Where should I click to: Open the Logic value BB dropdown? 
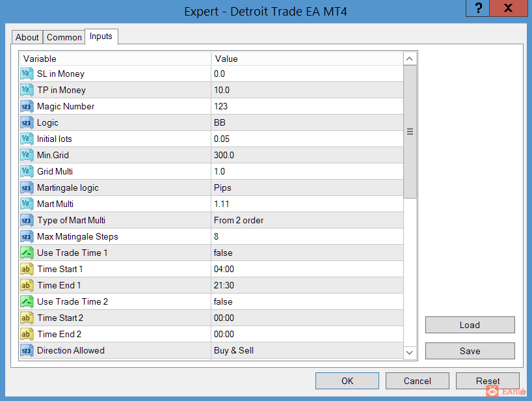click(308, 122)
